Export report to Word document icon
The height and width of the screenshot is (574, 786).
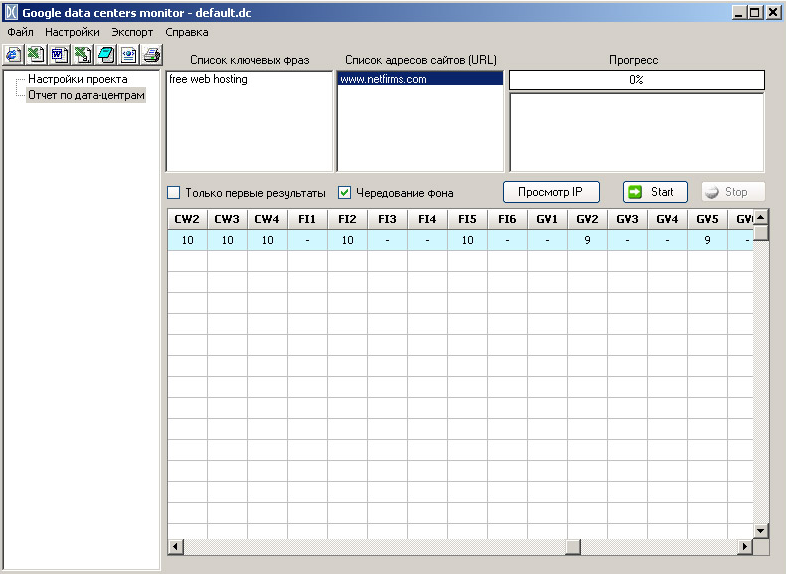(x=59, y=54)
